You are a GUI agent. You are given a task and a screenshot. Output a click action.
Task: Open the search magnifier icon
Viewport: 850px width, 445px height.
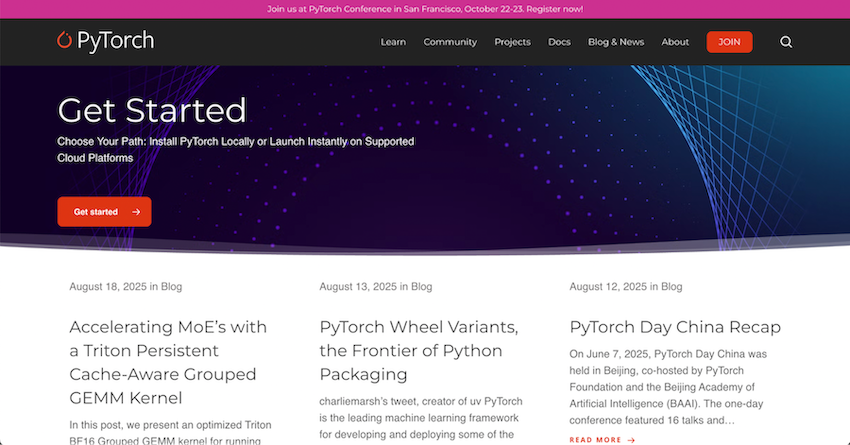(786, 42)
